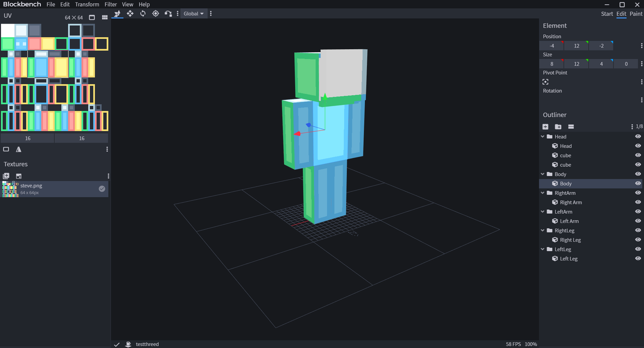Open the Global transform space dropdown
The width and height of the screenshot is (644, 348).
[x=193, y=14]
